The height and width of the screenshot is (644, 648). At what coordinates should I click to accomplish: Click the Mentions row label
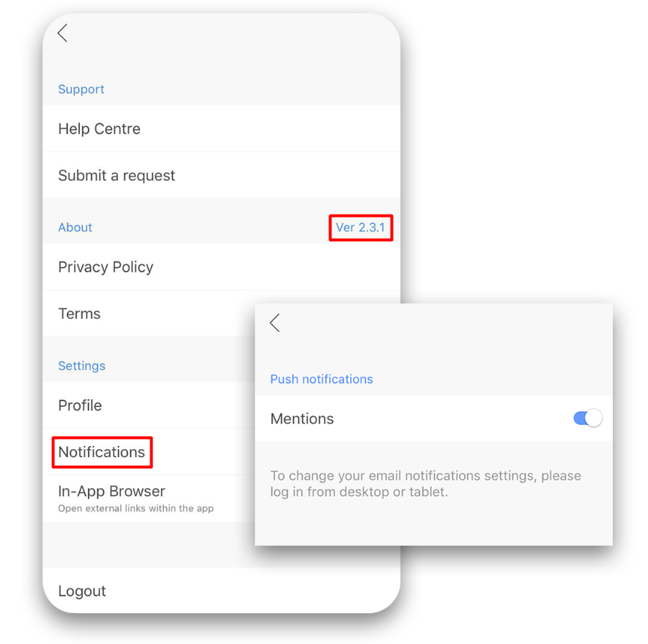[302, 418]
